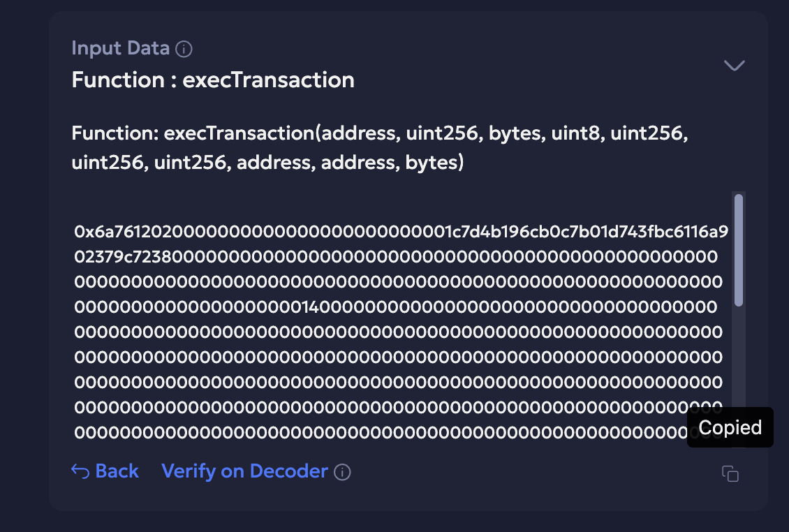Click the 'Function : execTransaction' heading
Image resolution: width=789 pixels, height=532 pixels.
(x=213, y=80)
